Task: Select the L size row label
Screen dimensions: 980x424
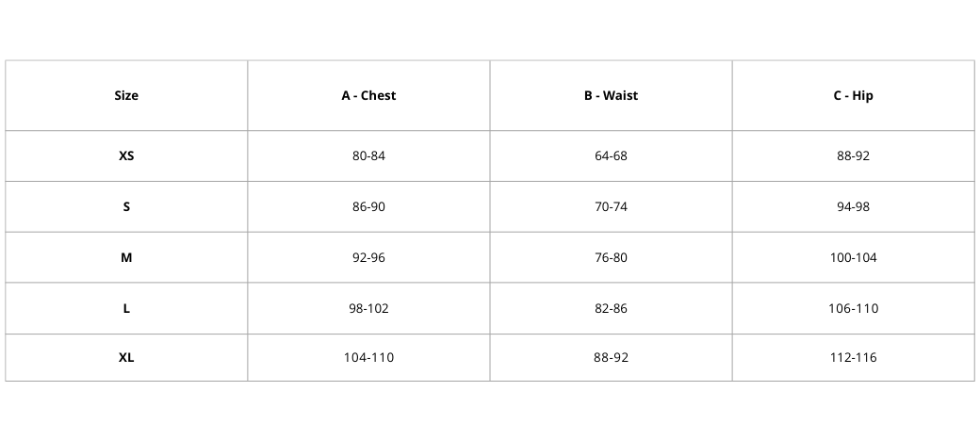Action: click(126, 308)
